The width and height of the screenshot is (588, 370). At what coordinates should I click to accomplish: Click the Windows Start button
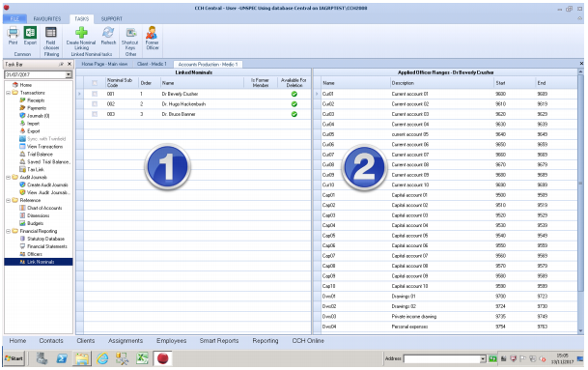14,358
